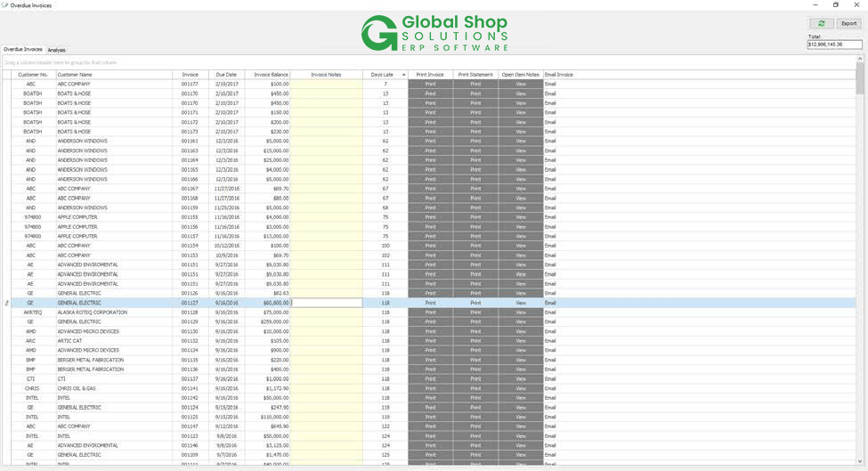Viewport: 868px width, 471px height.
Task: Select the CHRIS OIL & GAS name cell
Action: pos(114,388)
